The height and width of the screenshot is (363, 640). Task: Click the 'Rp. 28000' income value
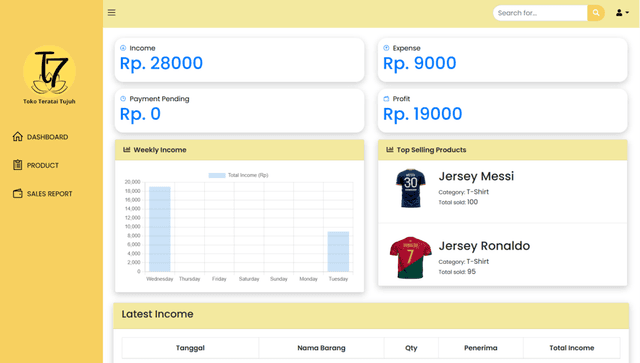[x=161, y=63]
